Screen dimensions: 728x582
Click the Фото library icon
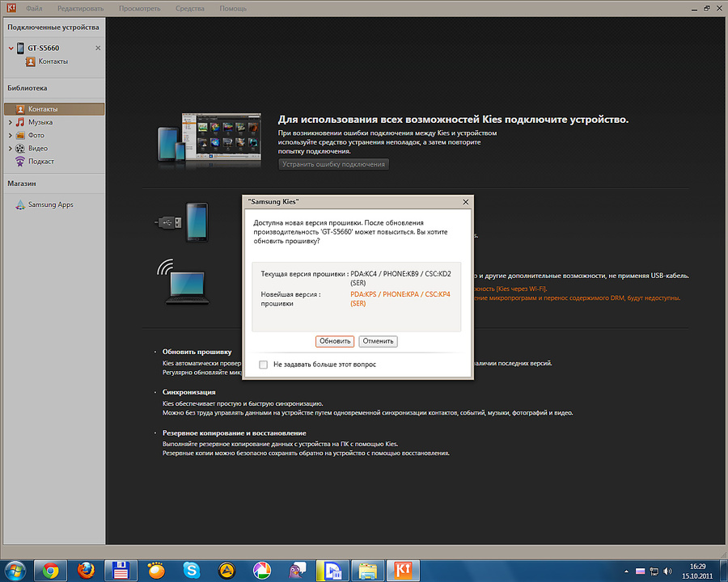coord(20,136)
